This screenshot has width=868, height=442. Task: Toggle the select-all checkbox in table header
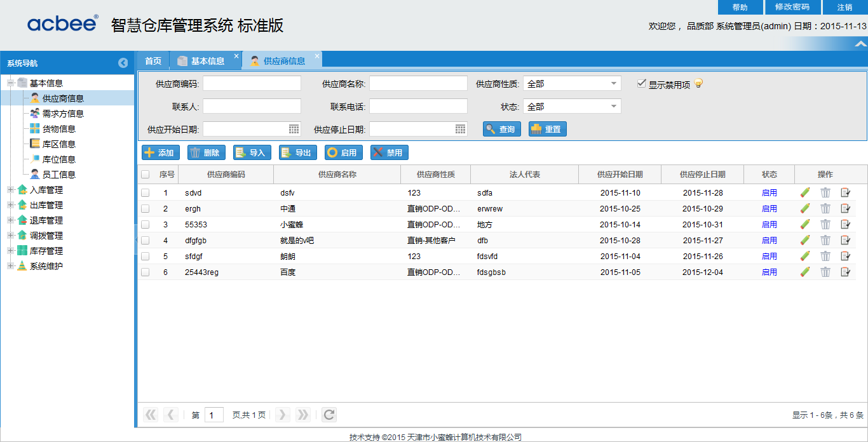point(145,174)
